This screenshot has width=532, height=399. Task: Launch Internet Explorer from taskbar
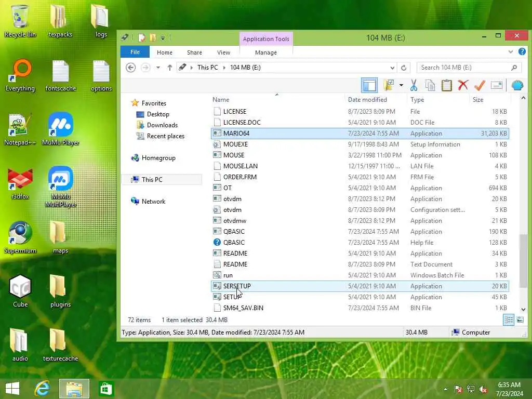[43, 389]
